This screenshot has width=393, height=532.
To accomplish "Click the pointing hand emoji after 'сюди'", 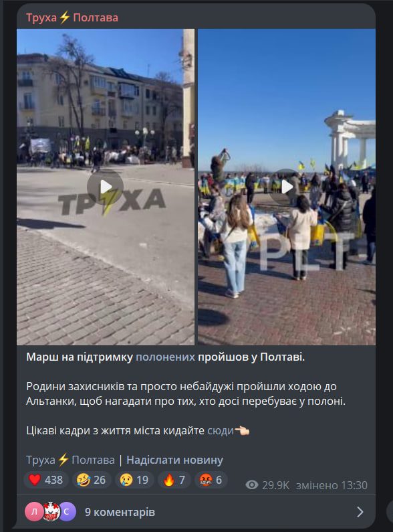I will 242,430.
